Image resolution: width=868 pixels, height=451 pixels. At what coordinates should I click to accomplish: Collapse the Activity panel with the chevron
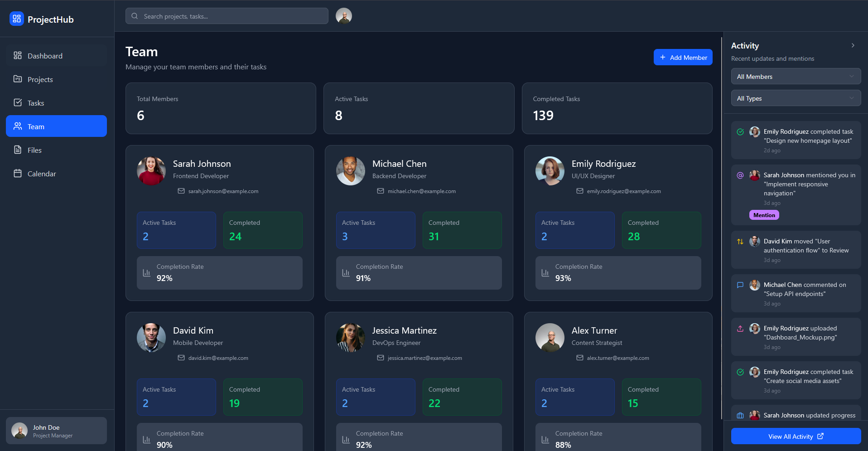853,45
